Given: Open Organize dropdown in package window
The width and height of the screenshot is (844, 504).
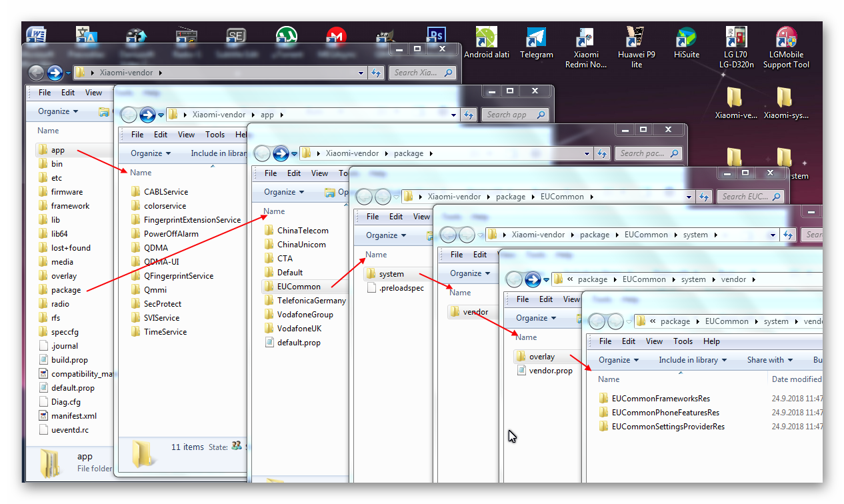Looking at the screenshot, I should (284, 192).
